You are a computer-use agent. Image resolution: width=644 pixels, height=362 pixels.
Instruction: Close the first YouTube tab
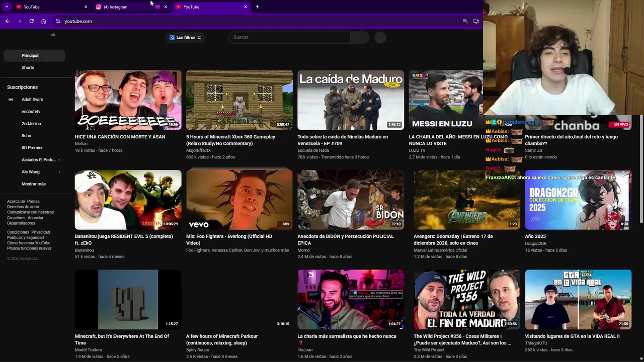86,7
